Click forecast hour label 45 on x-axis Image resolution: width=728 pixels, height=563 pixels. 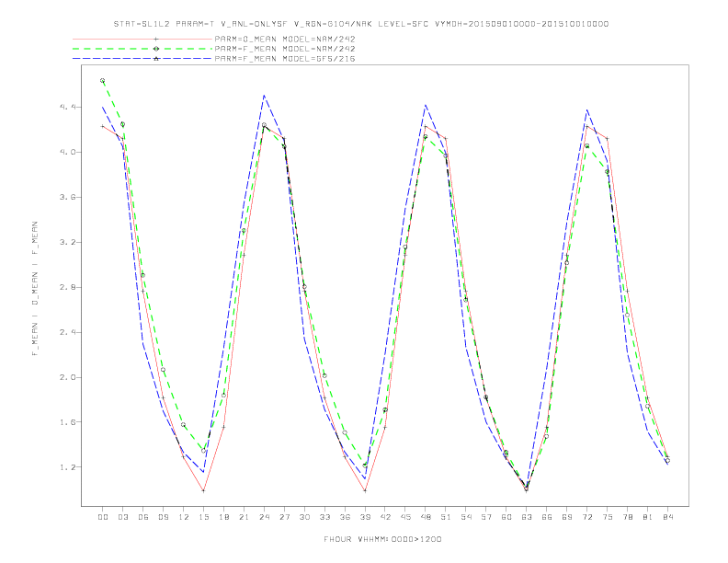click(x=405, y=517)
